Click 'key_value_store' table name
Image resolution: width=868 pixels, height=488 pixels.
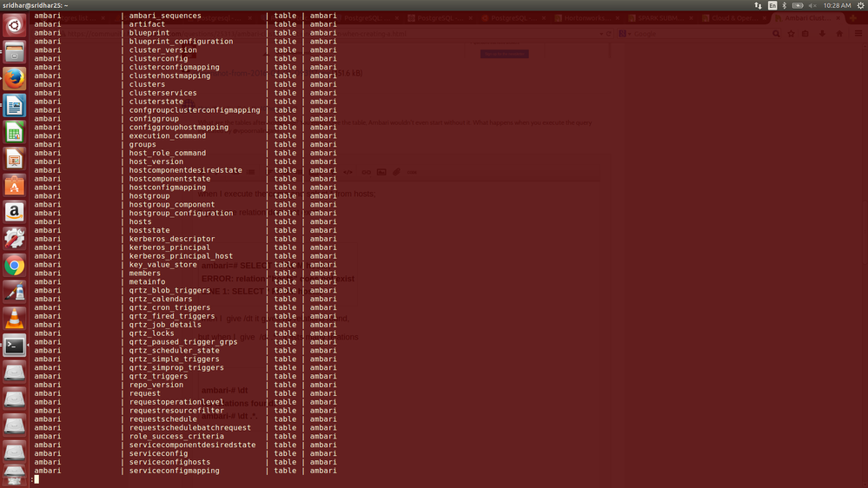162,265
